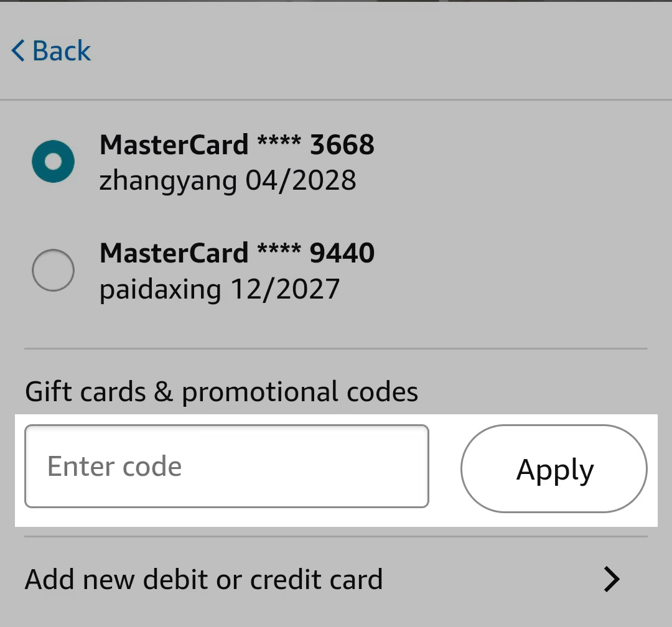Click the 04/2028 expiry date
Screen dimensions: 672x627
pos(301,181)
